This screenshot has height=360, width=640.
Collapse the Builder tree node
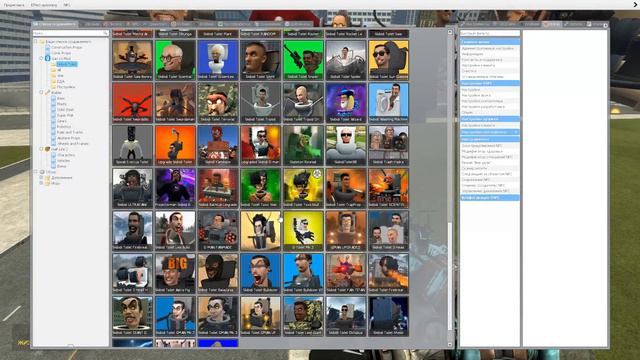[41, 93]
